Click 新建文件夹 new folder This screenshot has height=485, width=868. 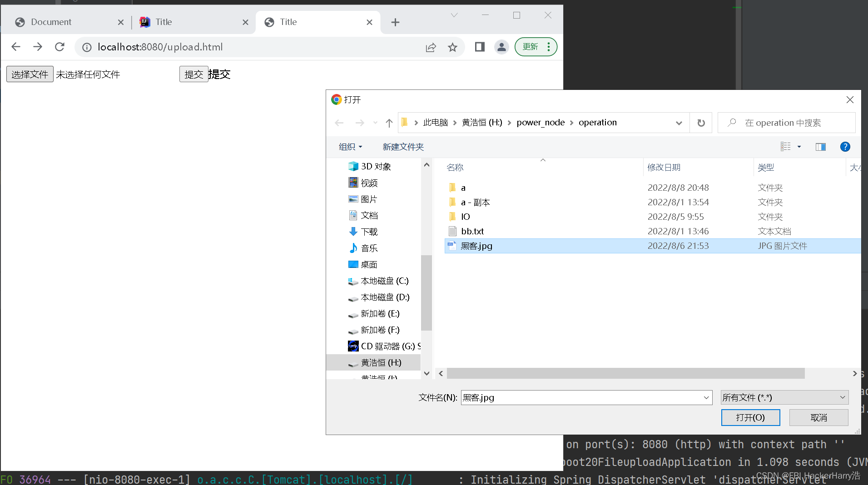[403, 147]
